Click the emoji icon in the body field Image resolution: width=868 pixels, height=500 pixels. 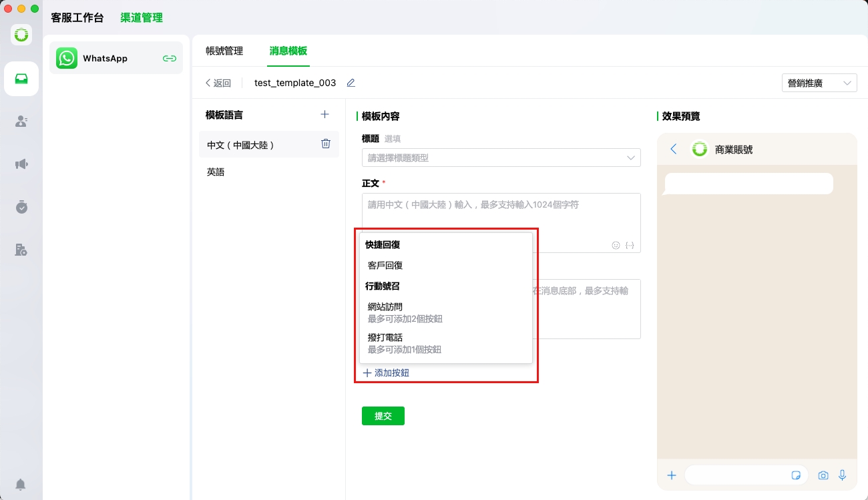click(616, 245)
